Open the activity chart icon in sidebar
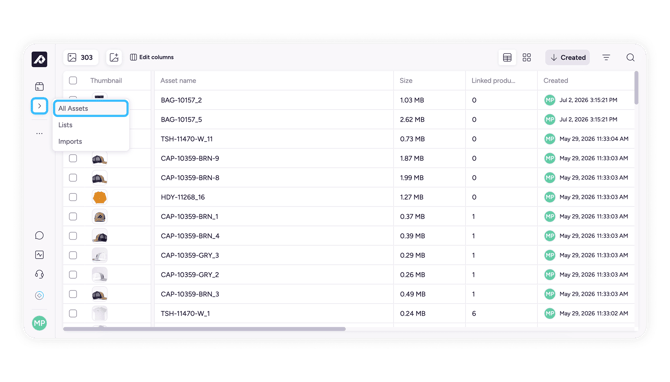The image size is (670, 382). tap(39, 255)
